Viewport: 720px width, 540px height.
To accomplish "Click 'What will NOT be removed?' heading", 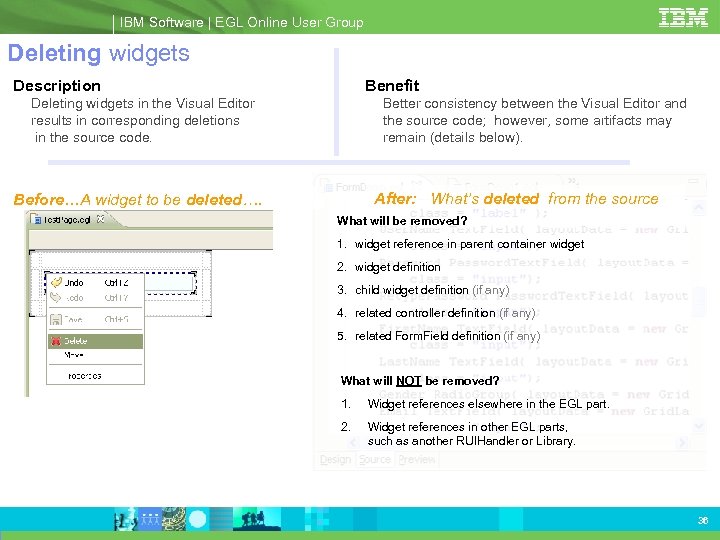I will tap(420, 381).
